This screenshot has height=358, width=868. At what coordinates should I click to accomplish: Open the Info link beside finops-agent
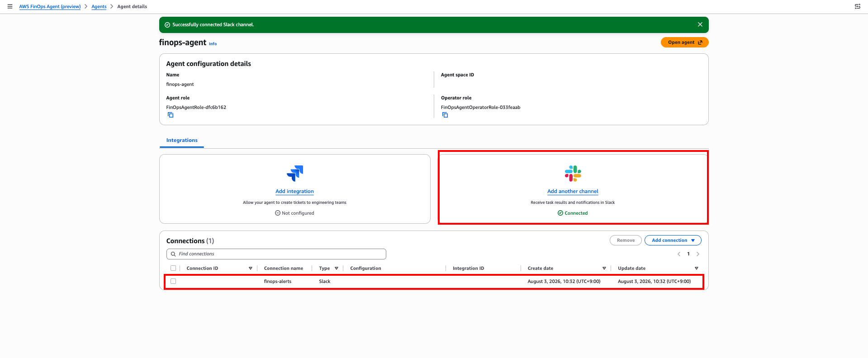tap(213, 44)
